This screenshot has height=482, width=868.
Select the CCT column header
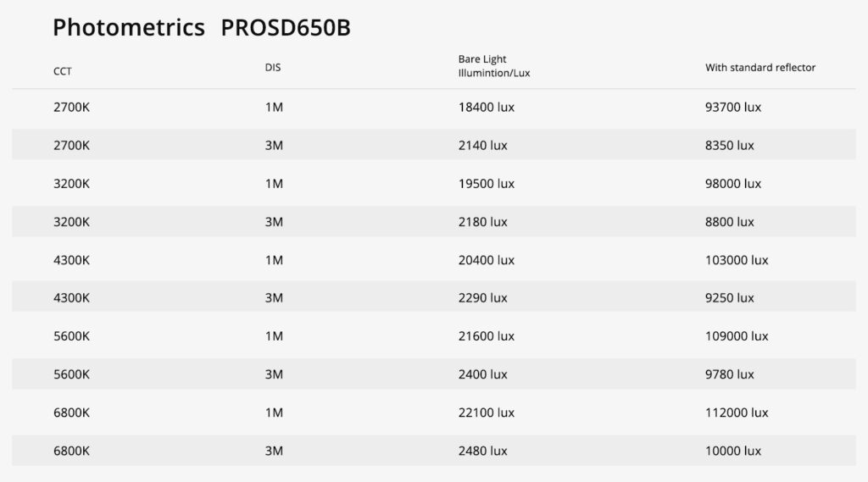pos(62,72)
